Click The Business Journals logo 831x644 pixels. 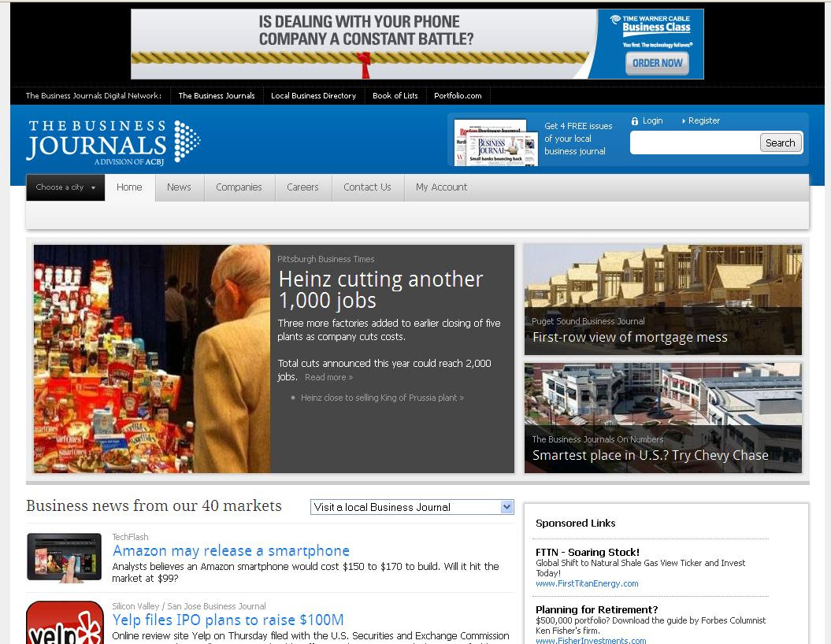pos(113,142)
